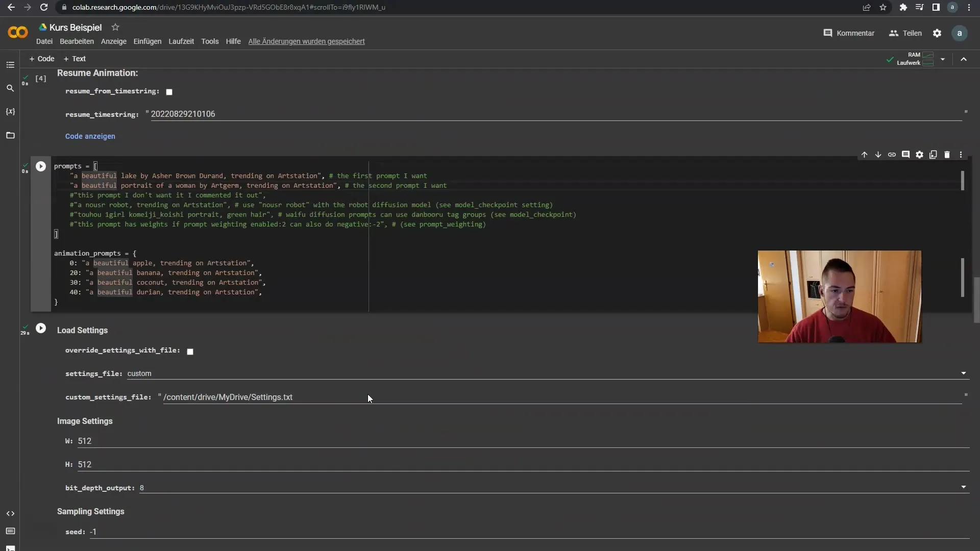Mirror the cell in a tab
Screen dimensions: 980x551
pyautogui.click(x=933, y=155)
